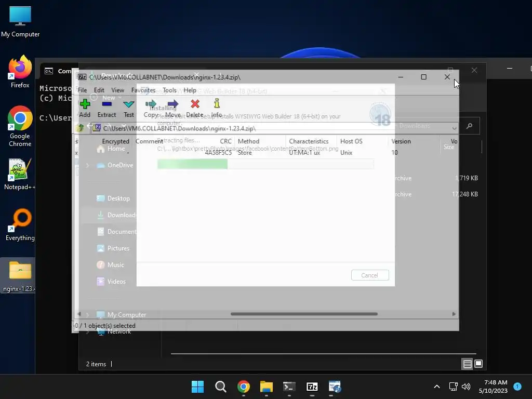The image size is (532, 399).
Task: Open the Windows Start menu
Action: 197,387
